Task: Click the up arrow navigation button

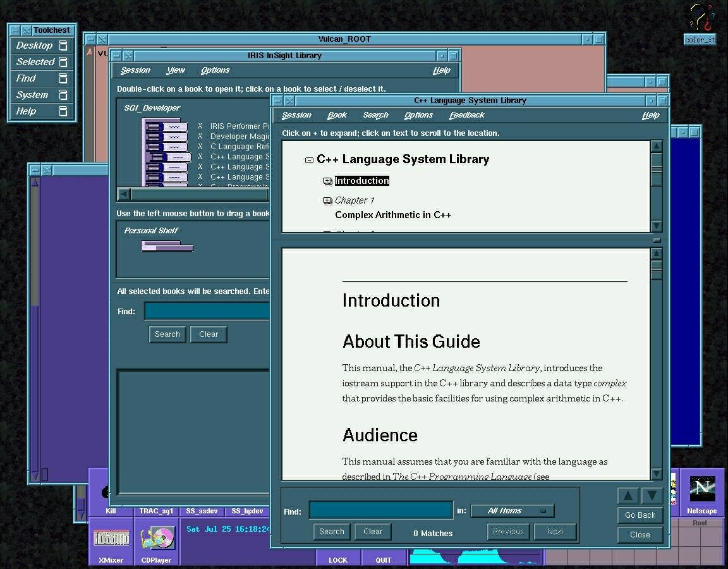Action: pos(628,496)
